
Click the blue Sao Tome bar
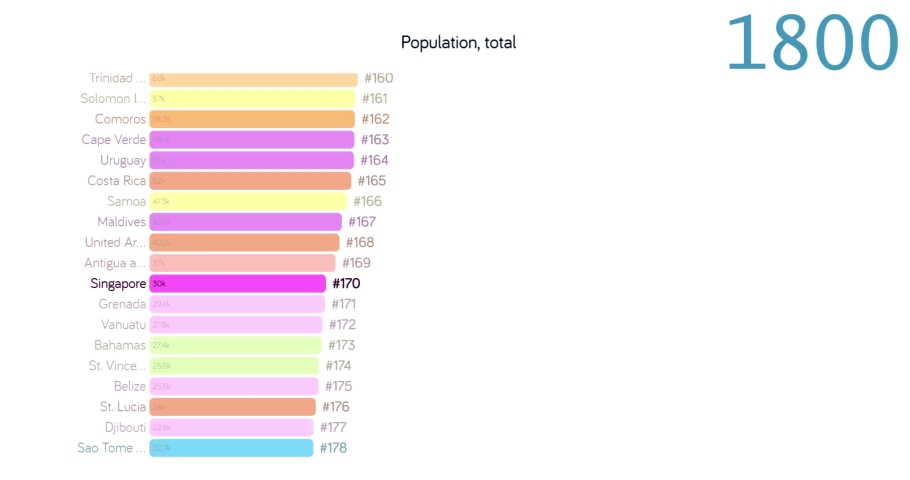pos(231,448)
